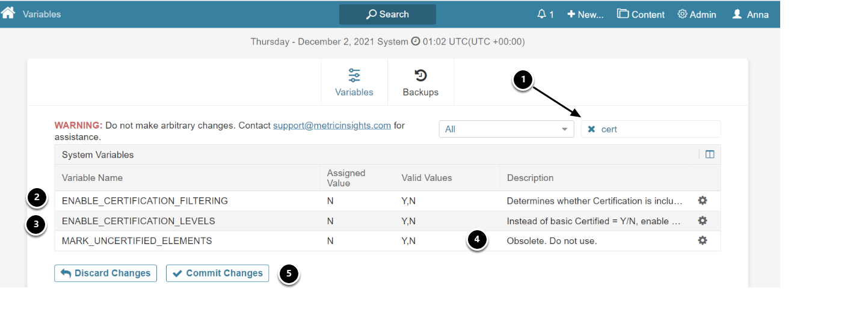Image resolution: width=868 pixels, height=324 pixels.
Task: Expand the All category filter dropdown
Action: [506, 129]
